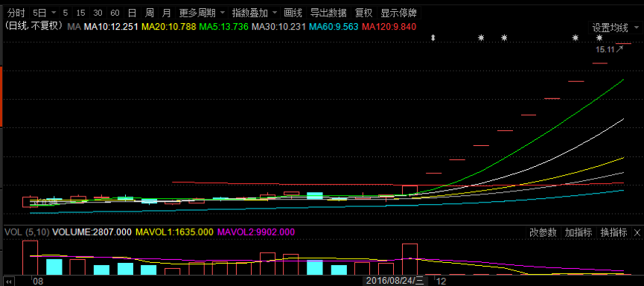Image resolution: width=644 pixels, height=286 pixels.
Task: Choose the 60-minute period button
Action: 115,13
